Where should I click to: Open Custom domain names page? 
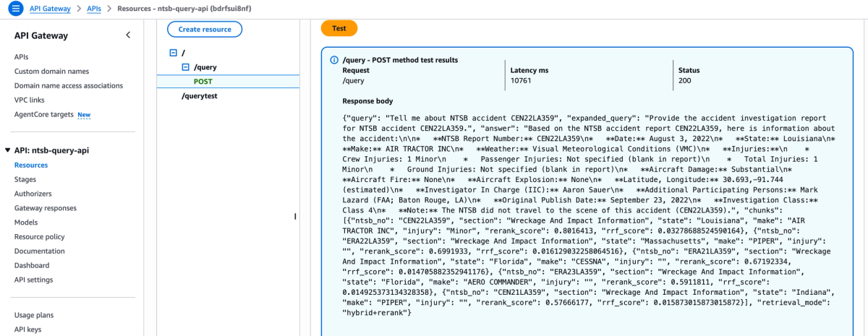click(x=51, y=72)
